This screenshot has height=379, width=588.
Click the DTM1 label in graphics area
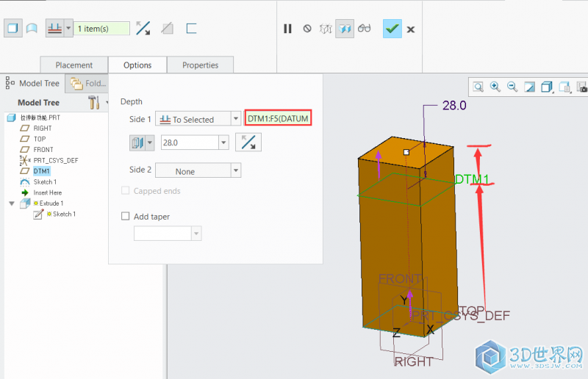(x=472, y=179)
